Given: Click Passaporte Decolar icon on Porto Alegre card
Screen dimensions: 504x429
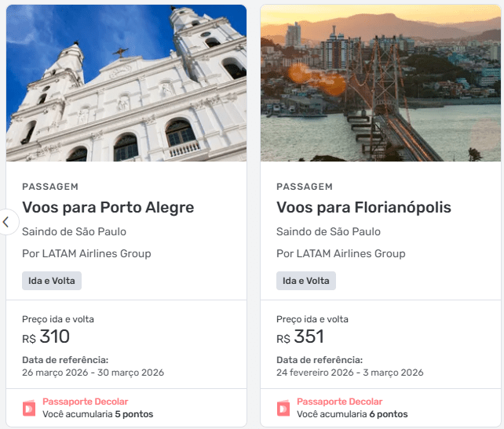Looking at the screenshot, I should 29,408.
